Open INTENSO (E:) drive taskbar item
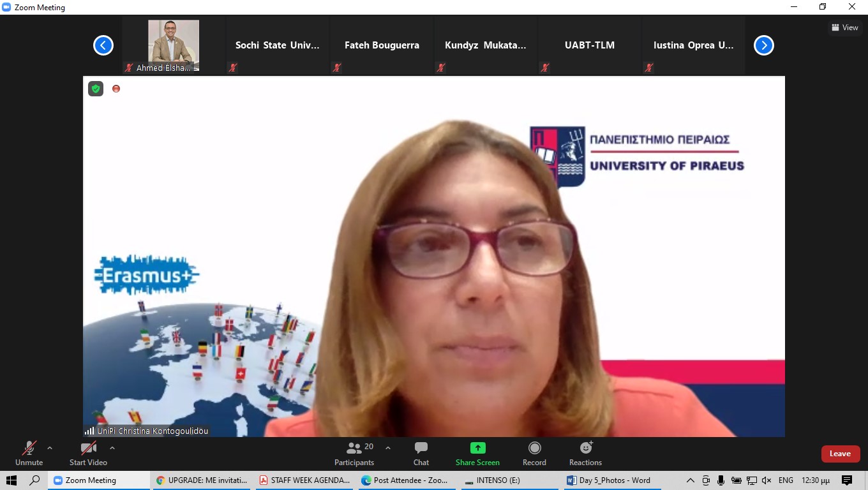The image size is (868, 490). [x=509, y=480]
